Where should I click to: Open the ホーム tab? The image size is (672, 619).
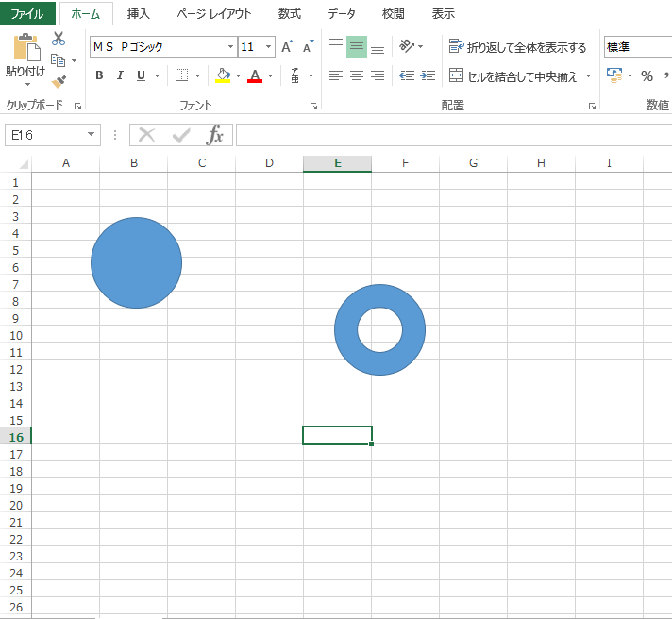tap(86, 14)
